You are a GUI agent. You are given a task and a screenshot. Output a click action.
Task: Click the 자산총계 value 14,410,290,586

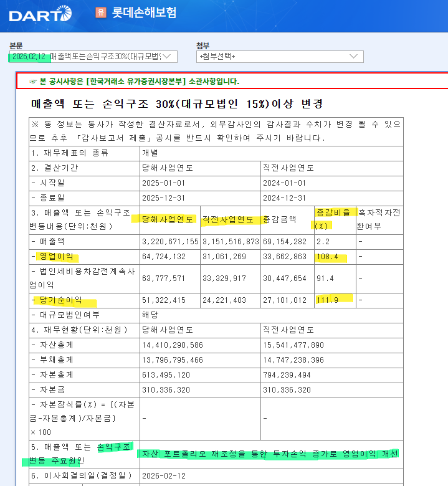pos(173,345)
